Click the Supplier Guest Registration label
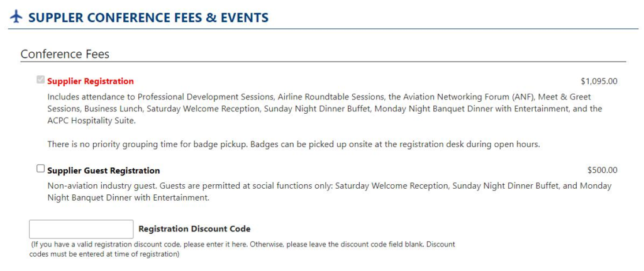The width and height of the screenshot is (644, 271). 104,170
